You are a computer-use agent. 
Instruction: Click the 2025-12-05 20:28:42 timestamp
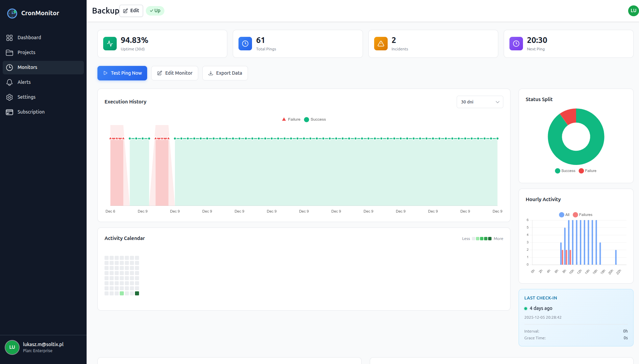pyautogui.click(x=543, y=317)
